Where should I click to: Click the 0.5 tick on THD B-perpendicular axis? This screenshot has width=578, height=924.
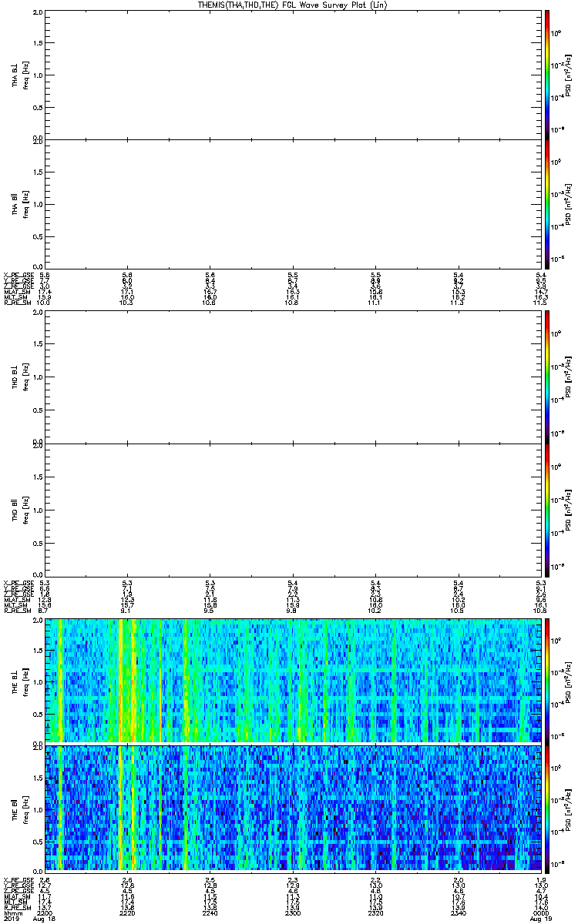[39, 410]
